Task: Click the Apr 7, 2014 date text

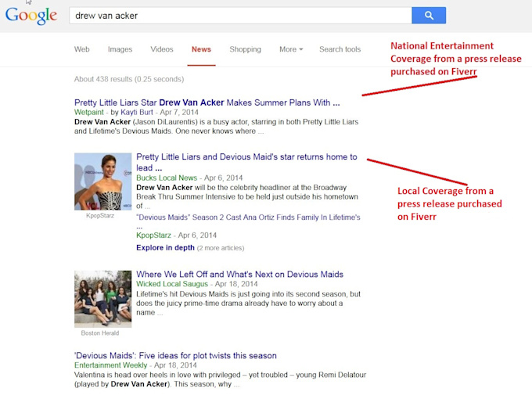Action: pos(179,113)
